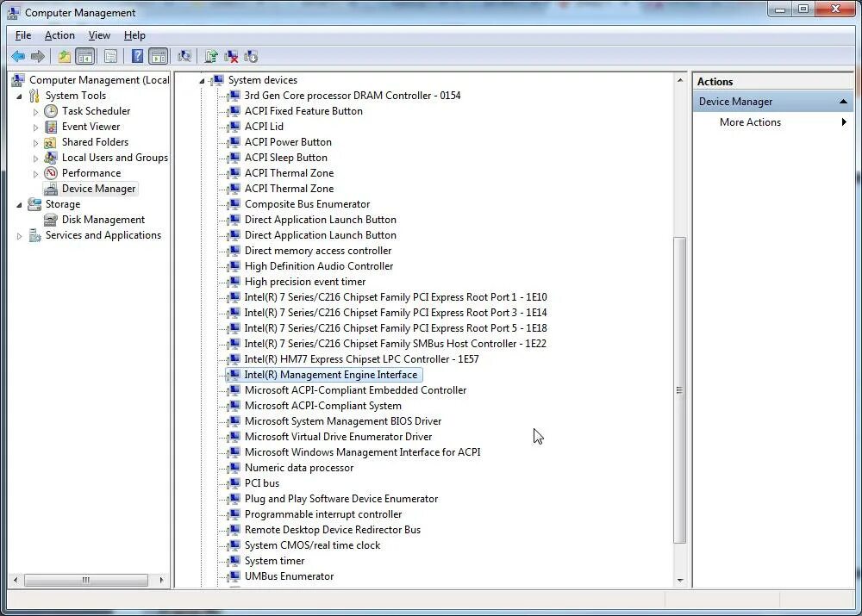Click console tree horizontal scroll right arrow
The image size is (862, 616).
click(x=162, y=580)
